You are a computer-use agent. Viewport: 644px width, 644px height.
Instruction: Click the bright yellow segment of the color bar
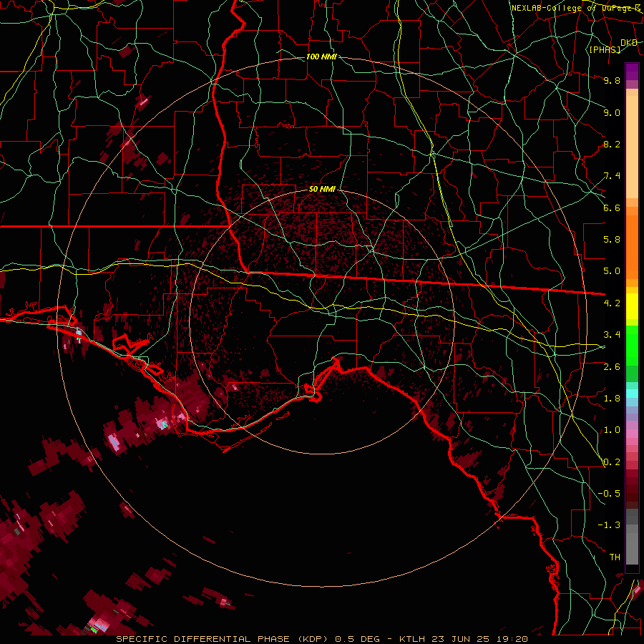click(632, 306)
